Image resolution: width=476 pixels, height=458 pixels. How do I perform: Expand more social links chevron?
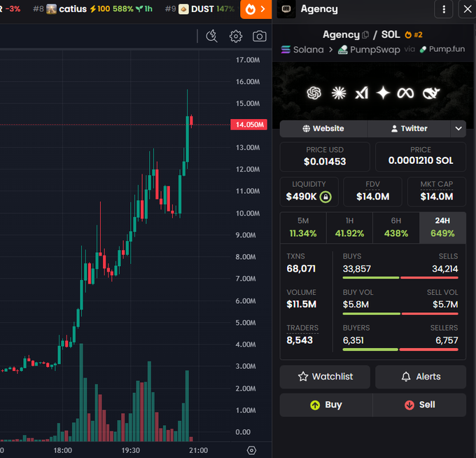tap(458, 128)
